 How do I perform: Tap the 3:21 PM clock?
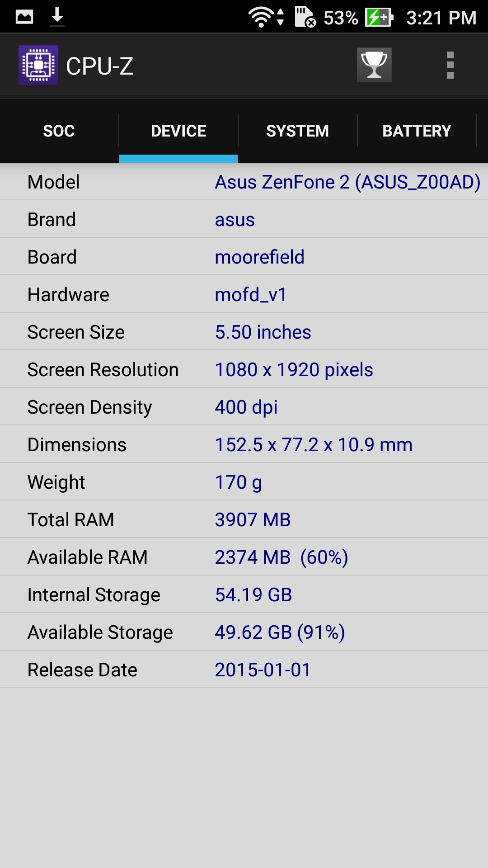(x=441, y=18)
